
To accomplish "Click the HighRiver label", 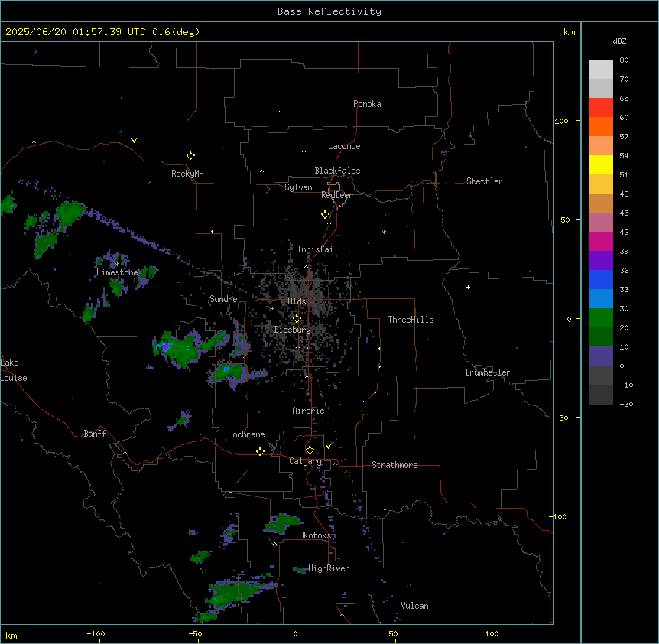I will click(329, 568).
